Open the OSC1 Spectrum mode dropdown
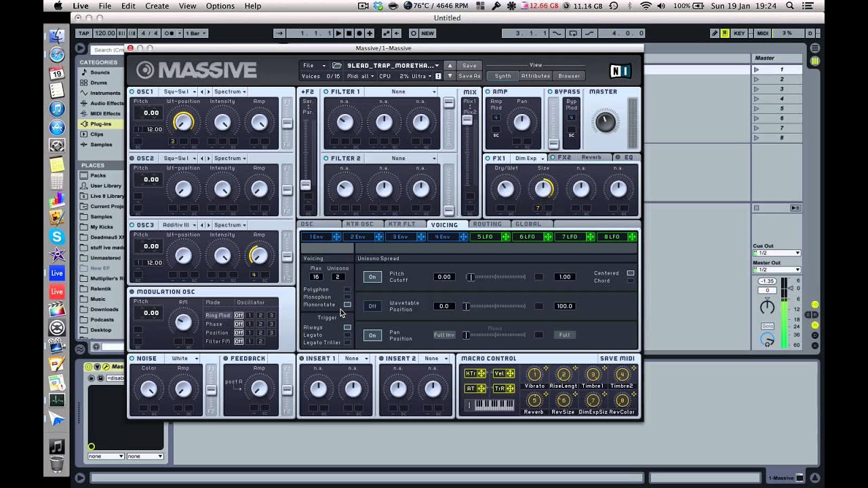Screen dimensions: 868x488 tap(230, 91)
